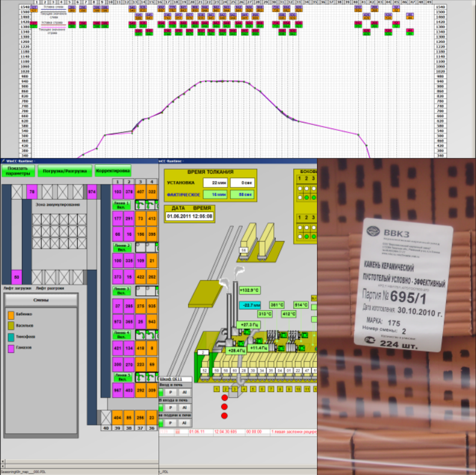Click the date and time field 01.06.2011 12:05:08
Viewport: 476px width, 475px height.
pyautogui.click(x=190, y=216)
